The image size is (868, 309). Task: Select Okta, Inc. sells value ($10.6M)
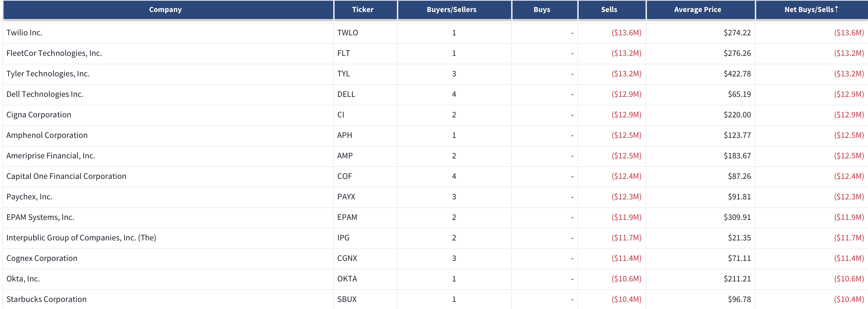coord(626,279)
